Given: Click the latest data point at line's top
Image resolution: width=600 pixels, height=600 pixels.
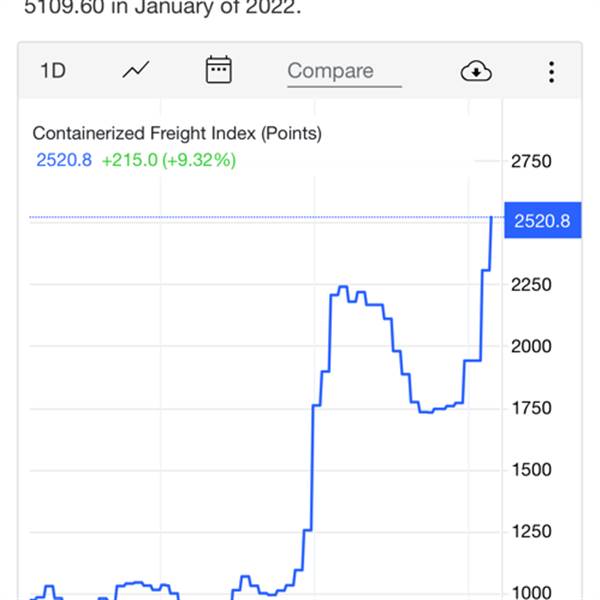Looking at the screenshot, I should (491, 217).
